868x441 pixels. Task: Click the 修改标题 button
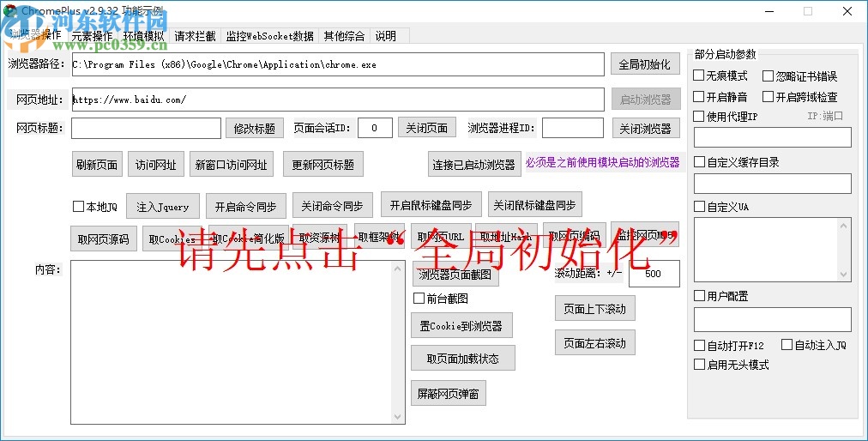point(255,129)
